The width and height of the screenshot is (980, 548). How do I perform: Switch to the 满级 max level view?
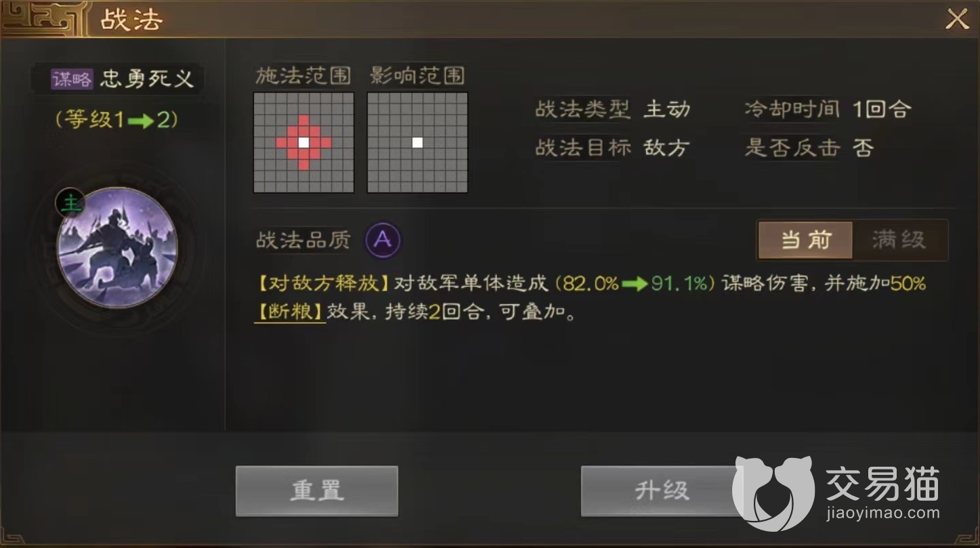click(899, 240)
